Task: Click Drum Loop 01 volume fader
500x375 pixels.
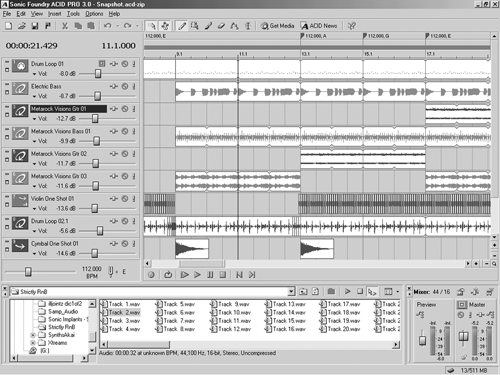Action: (x=98, y=74)
